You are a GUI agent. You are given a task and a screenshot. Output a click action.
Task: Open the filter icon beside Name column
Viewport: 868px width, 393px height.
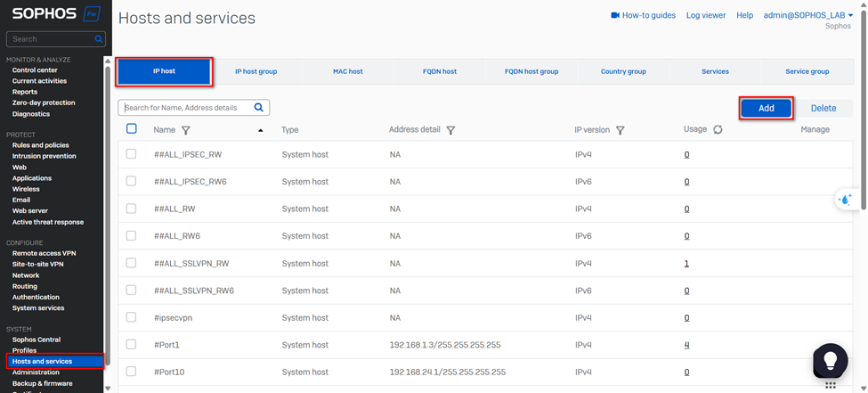click(186, 130)
